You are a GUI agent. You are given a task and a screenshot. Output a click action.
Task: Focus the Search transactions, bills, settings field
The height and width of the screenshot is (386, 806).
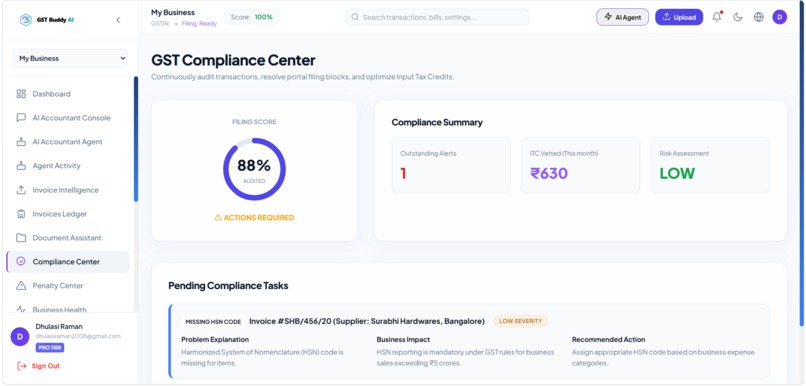click(x=437, y=17)
